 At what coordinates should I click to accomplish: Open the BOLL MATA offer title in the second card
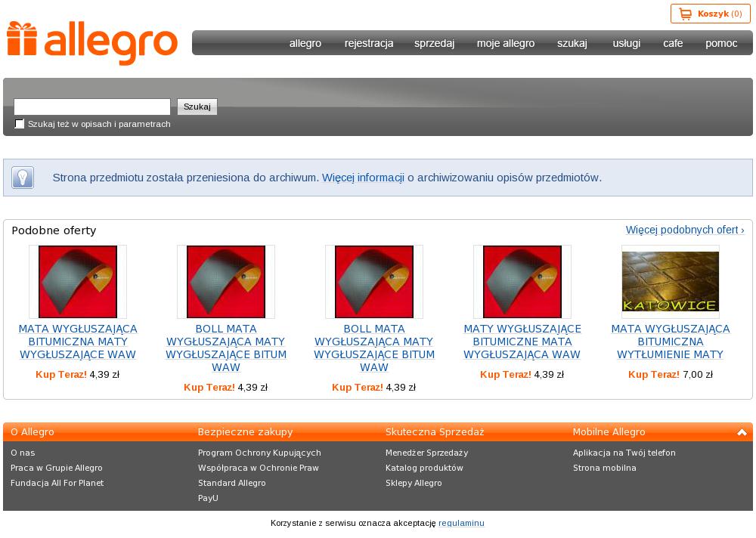click(x=225, y=348)
